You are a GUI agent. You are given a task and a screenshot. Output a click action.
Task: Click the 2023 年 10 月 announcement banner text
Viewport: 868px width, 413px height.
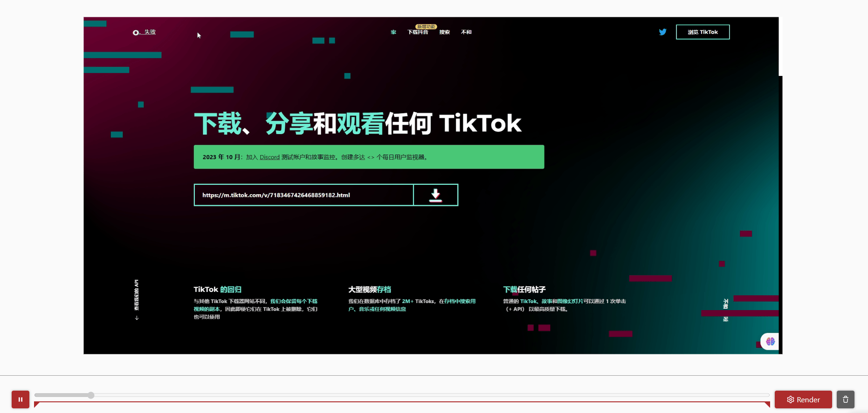tap(315, 157)
